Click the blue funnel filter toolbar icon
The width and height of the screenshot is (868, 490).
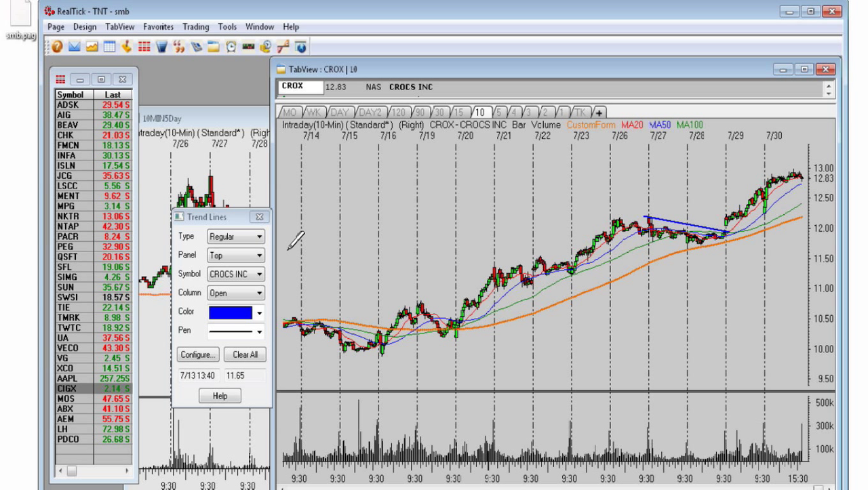(161, 47)
